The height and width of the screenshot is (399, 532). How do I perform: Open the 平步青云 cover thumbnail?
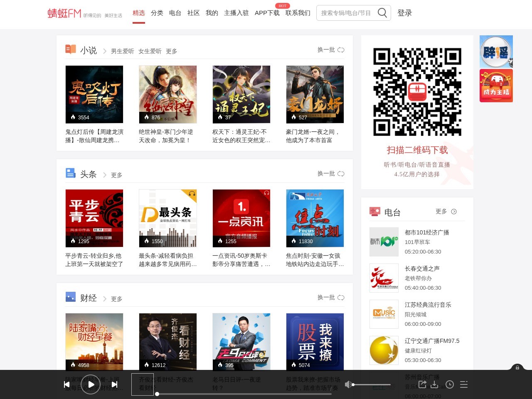click(94, 218)
